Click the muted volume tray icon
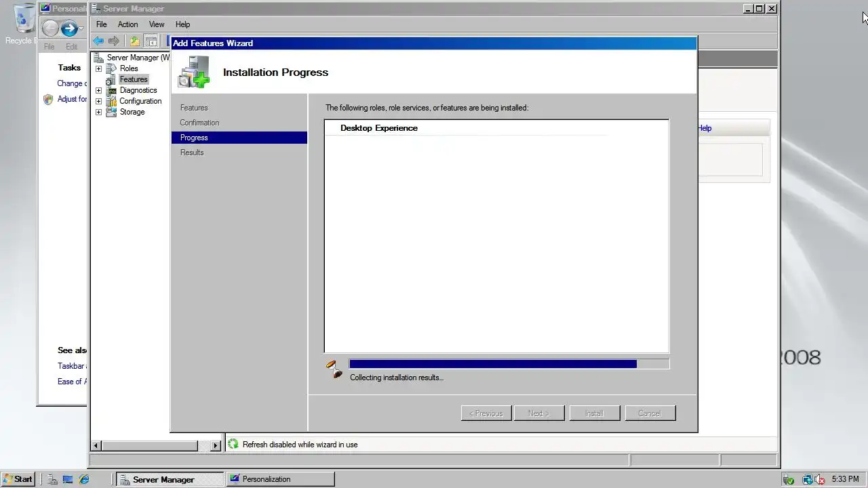The image size is (868, 488). pyautogui.click(x=819, y=479)
